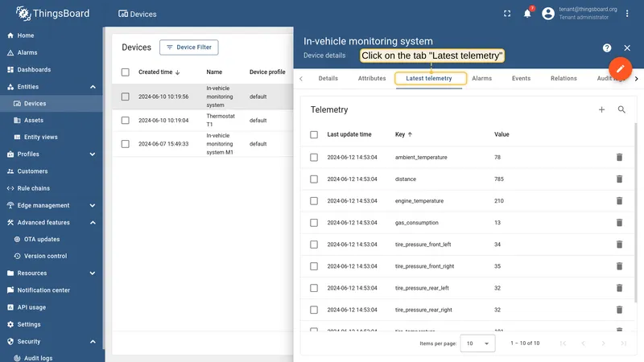Delete the engine_temperature telemetry entry

pyautogui.click(x=619, y=200)
